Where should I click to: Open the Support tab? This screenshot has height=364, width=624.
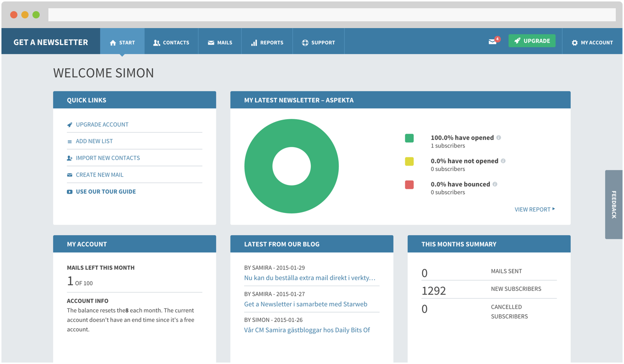[318, 43]
